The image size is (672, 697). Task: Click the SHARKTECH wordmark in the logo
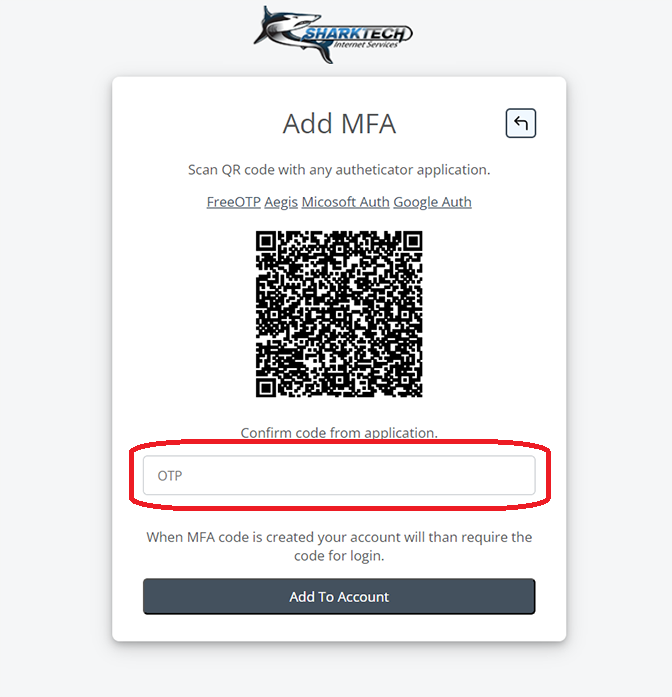click(358, 33)
